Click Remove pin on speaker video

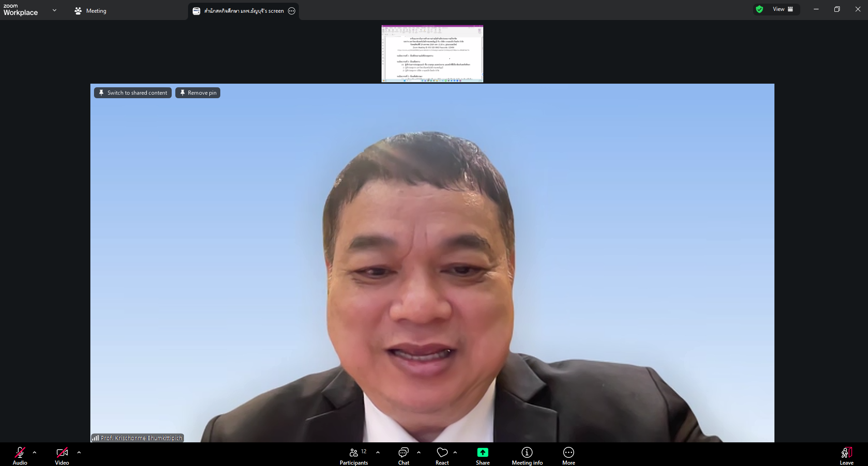(x=198, y=92)
